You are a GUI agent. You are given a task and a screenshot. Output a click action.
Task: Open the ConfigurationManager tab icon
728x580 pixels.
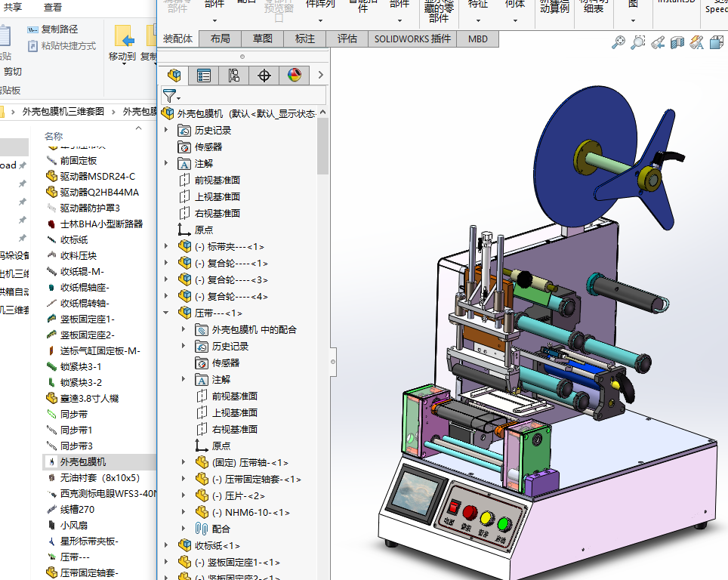click(x=234, y=75)
